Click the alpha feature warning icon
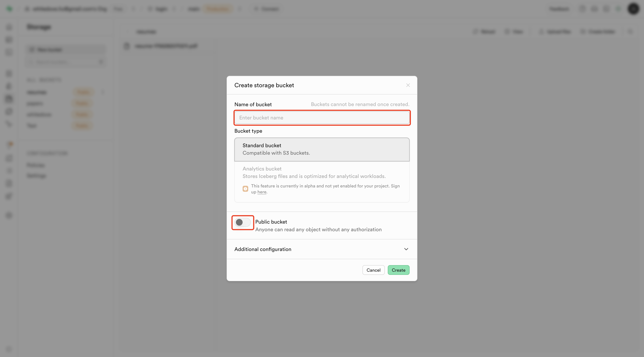The image size is (644, 357). [x=245, y=189]
